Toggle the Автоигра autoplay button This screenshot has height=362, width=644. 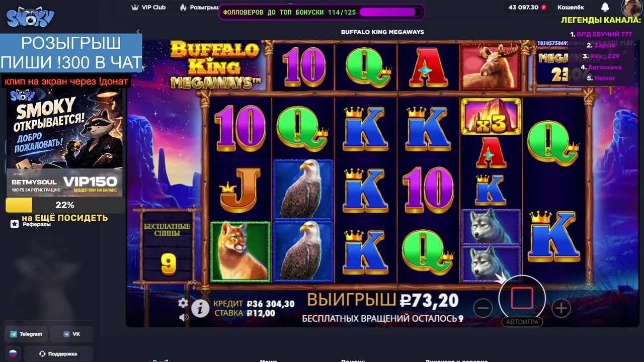point(522,322)
